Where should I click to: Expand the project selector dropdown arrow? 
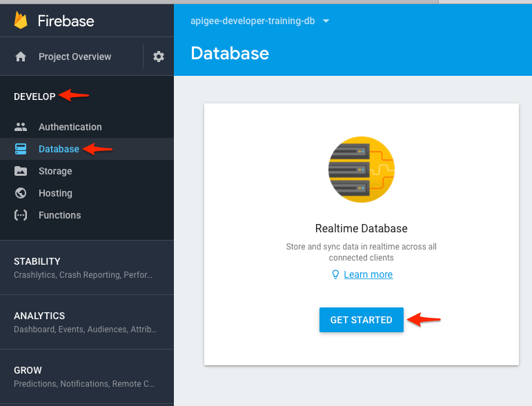pos(326,21)
